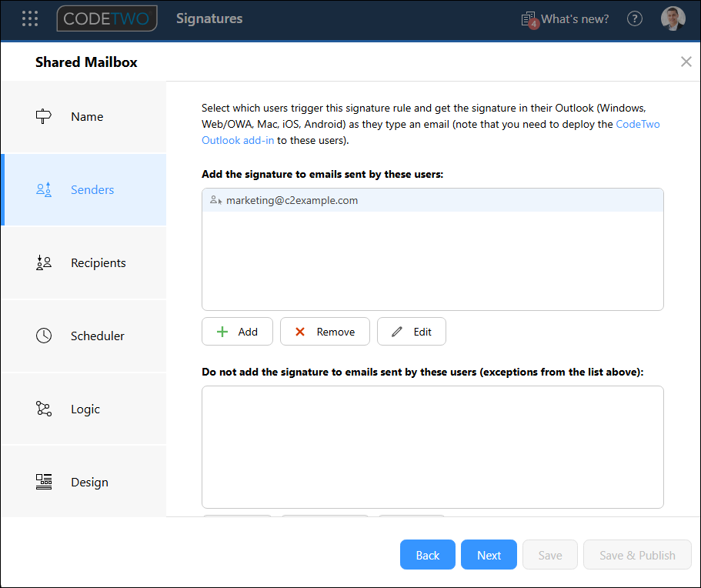Open the help question mark icon
Screen dimensions: 701x588
pos(634,18)
